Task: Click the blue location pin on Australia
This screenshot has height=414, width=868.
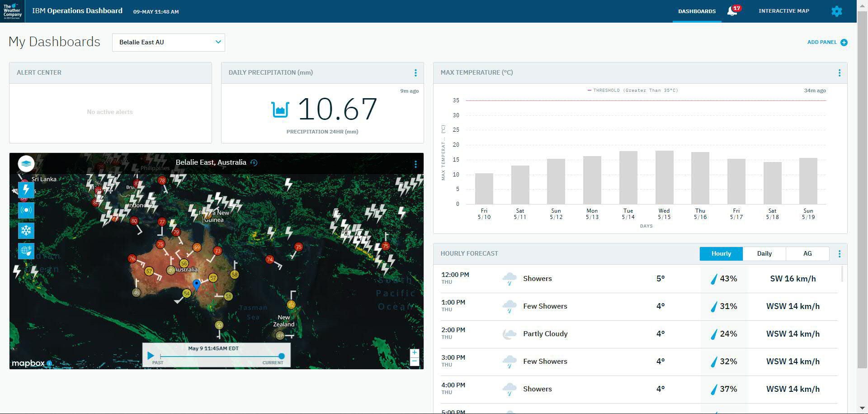Action: click(196, 285)
